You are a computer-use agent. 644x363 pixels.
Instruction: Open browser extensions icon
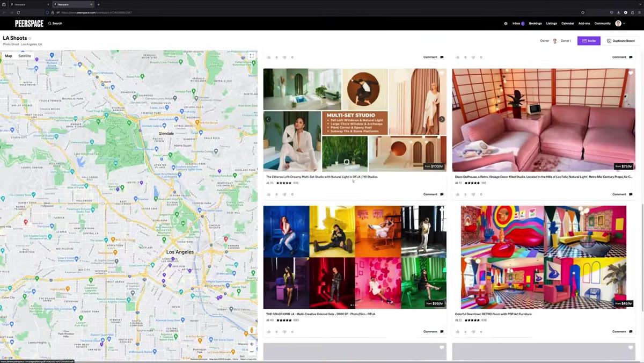632,12
